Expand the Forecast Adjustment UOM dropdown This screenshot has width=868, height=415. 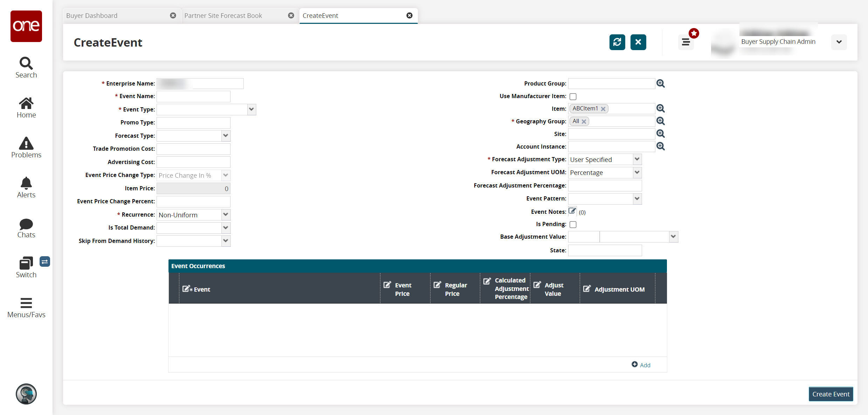click(x=637, y=172)
